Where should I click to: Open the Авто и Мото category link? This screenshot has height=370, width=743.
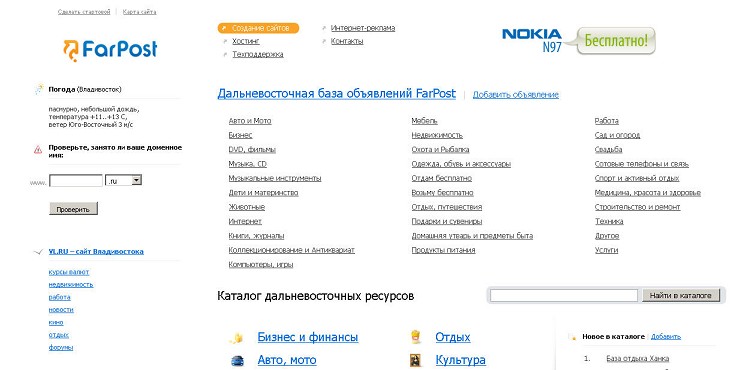(x=250, y=121)
